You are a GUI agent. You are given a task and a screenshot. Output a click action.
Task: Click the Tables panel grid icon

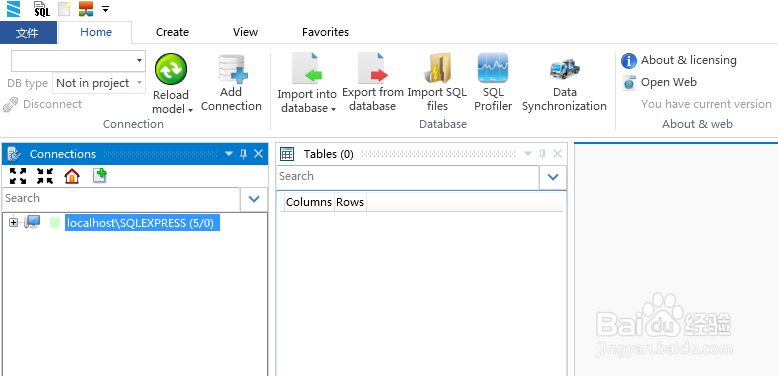click(x=287, y=154)
